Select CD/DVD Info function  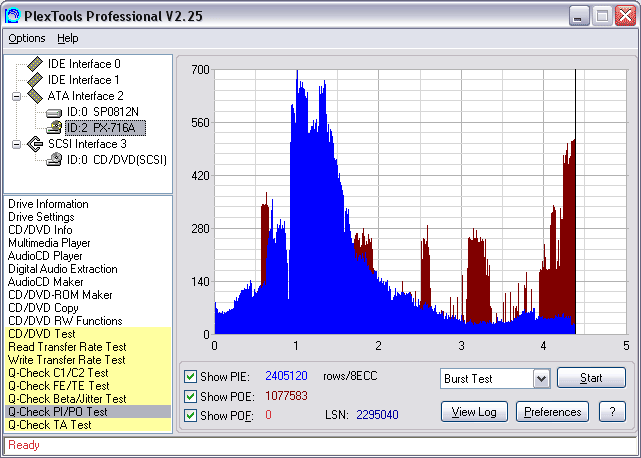pos(40,230)
